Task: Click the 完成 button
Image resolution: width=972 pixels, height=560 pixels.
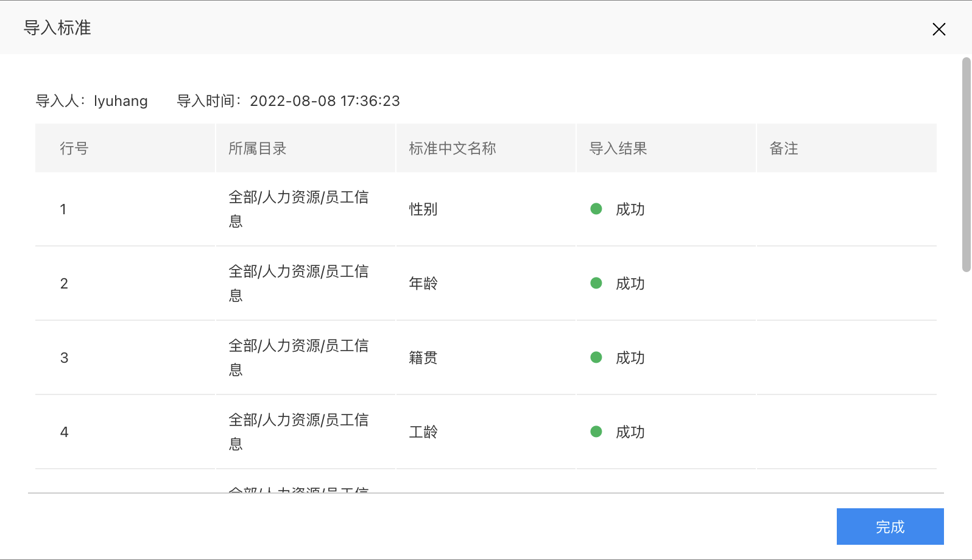Action: coord(890,527)
